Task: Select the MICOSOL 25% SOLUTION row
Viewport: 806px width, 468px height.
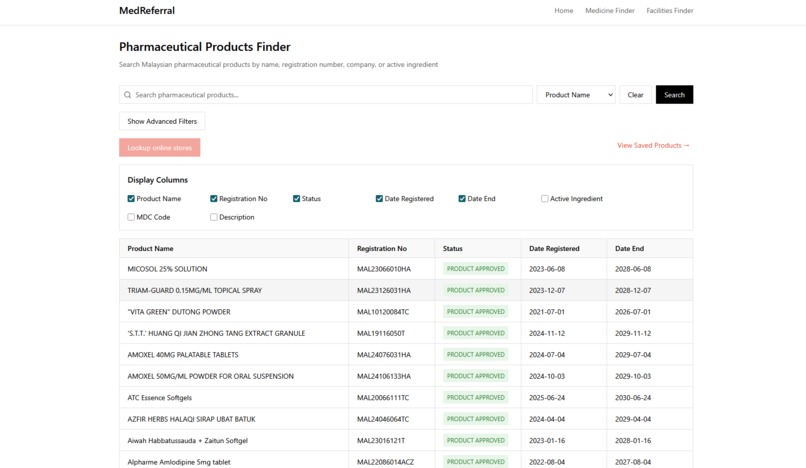Action: tap(406, 269)
